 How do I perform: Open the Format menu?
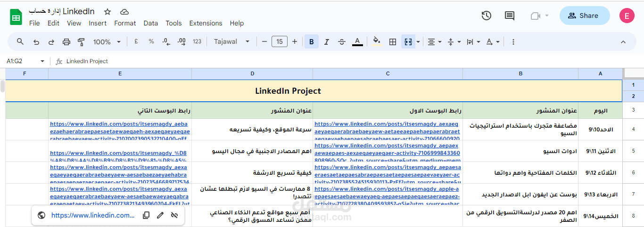tap(125, 23)
